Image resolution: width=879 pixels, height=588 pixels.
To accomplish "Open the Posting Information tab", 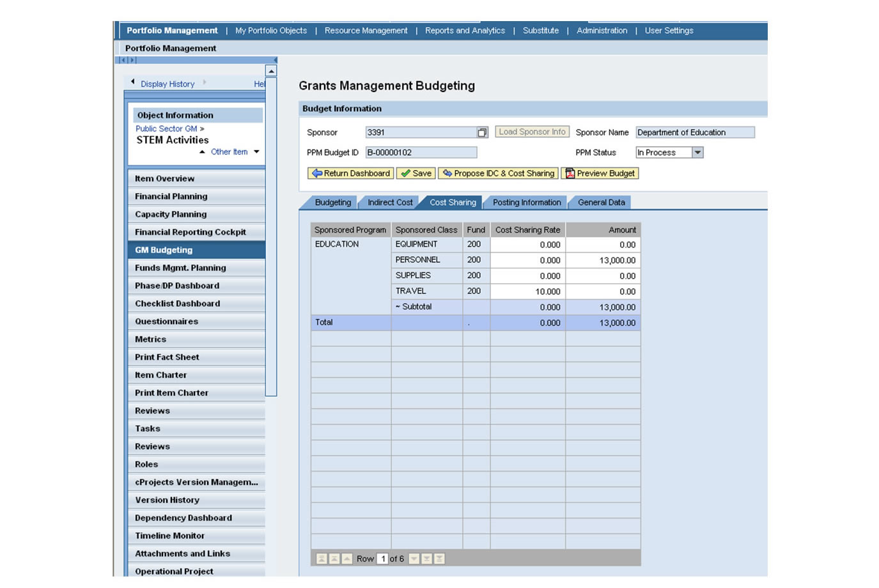I will tap(526, 203).
